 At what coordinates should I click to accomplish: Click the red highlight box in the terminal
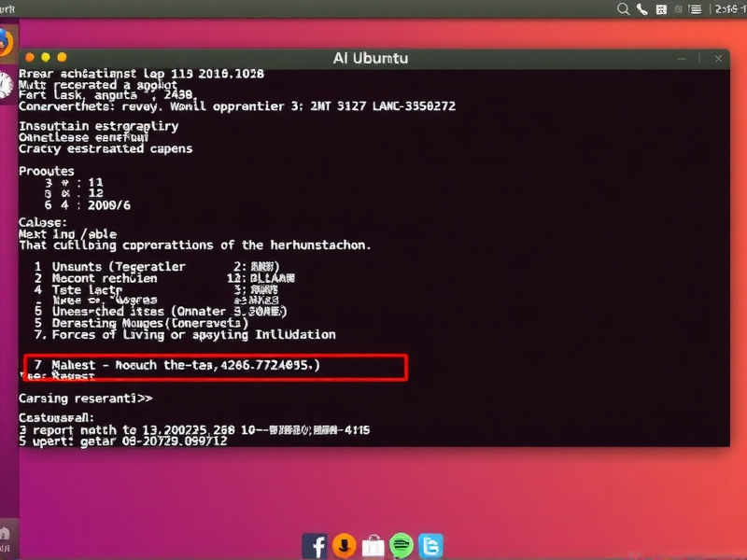[215, 367]
